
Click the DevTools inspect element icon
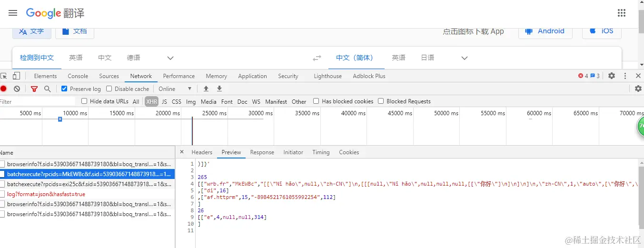pyautogui.click(x=4, y=76)
